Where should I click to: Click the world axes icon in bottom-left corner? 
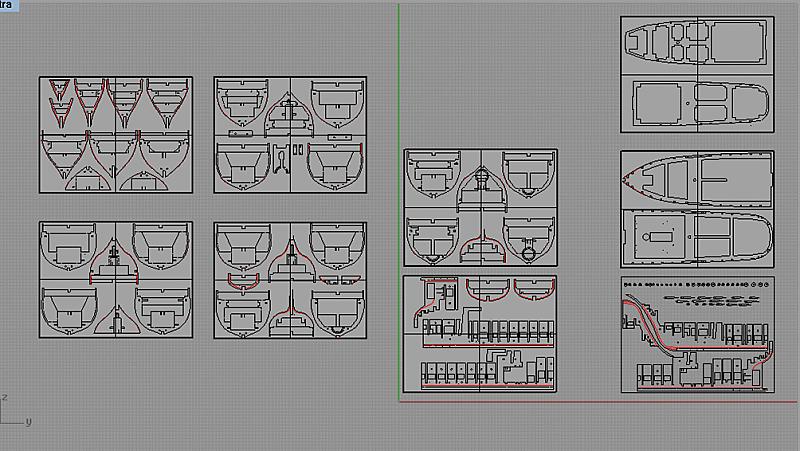12,412
